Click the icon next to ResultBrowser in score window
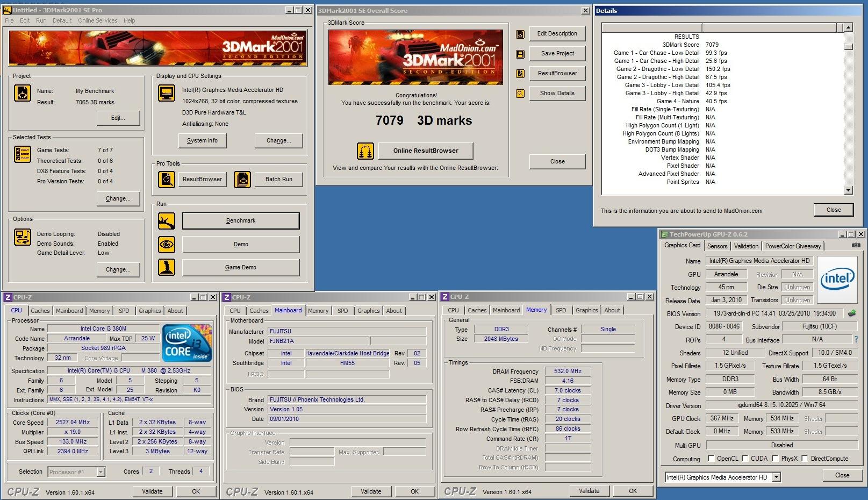 pyautogui.click(x=520, y=74)
